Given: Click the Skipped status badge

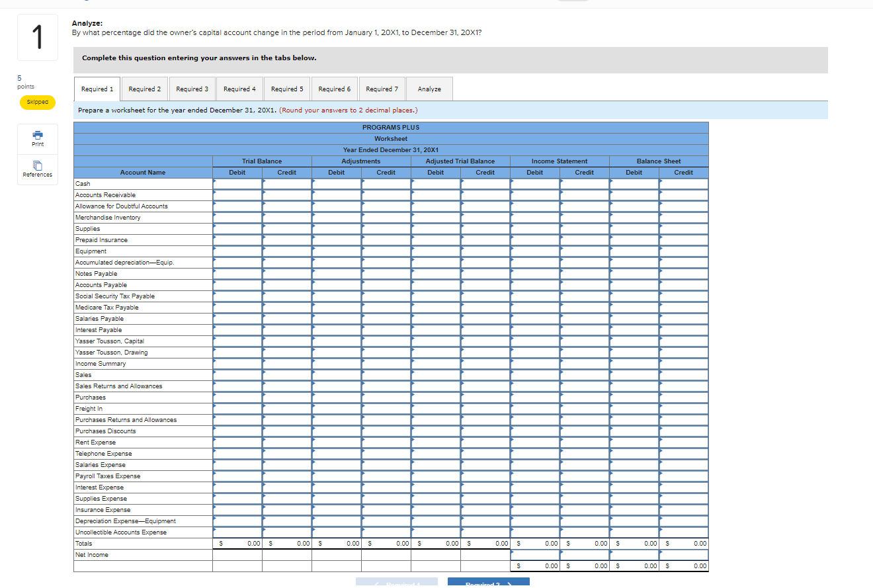Looking at the screenshot, I should 38,103.
